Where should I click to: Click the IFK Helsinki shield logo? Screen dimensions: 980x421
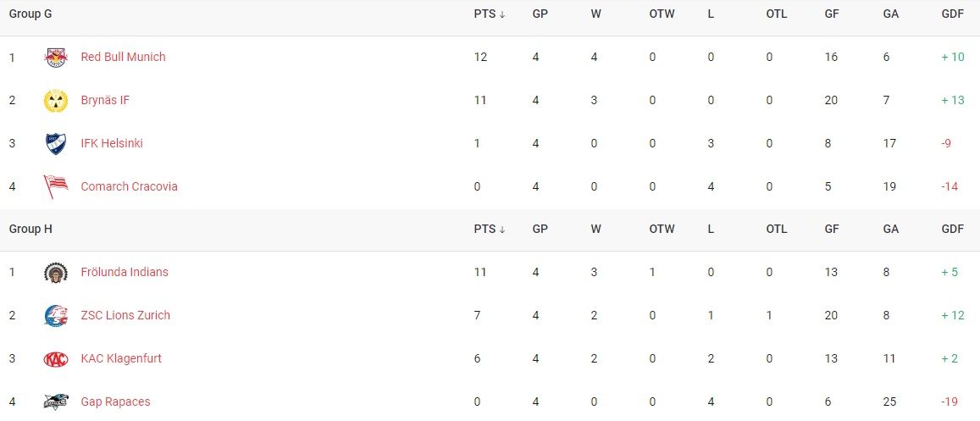pos(56,144)
